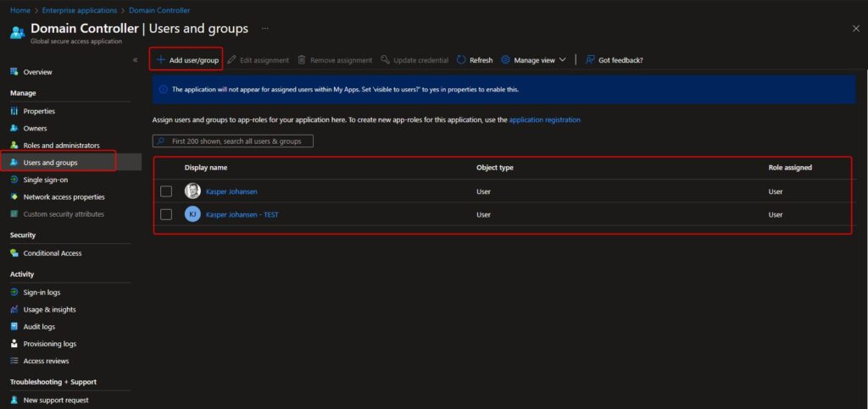Screen dimensions: 868x409
Task: Click the New support request icon
Action: click(14, 401)
